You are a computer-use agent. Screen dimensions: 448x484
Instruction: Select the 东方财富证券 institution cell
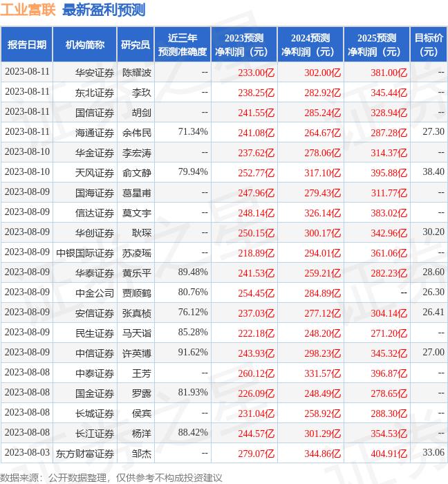coord(85,454)
